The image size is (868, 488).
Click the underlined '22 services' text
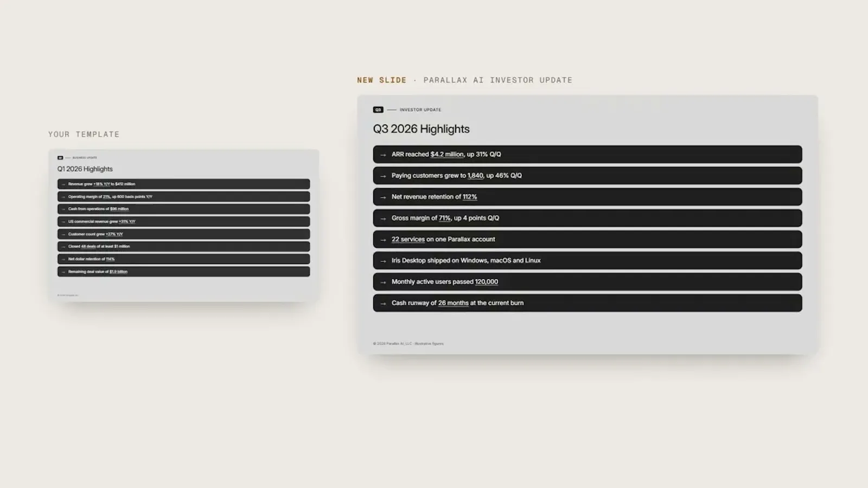[x=408, y=239]
